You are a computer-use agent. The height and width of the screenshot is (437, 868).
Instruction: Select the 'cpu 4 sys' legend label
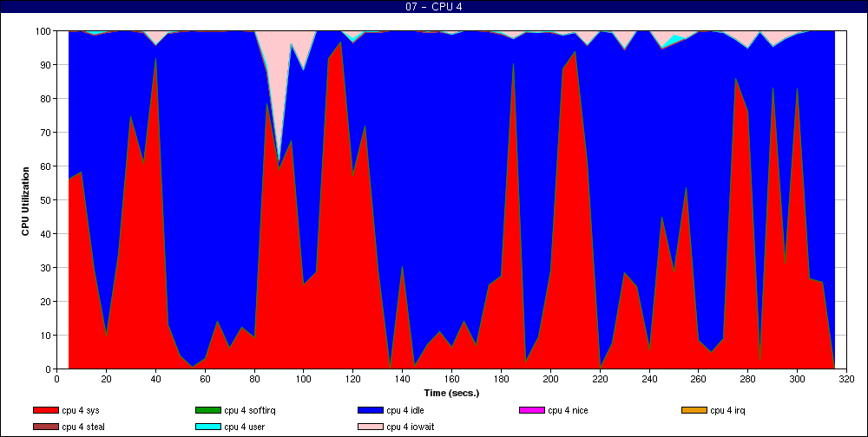(x=81, y=410)
